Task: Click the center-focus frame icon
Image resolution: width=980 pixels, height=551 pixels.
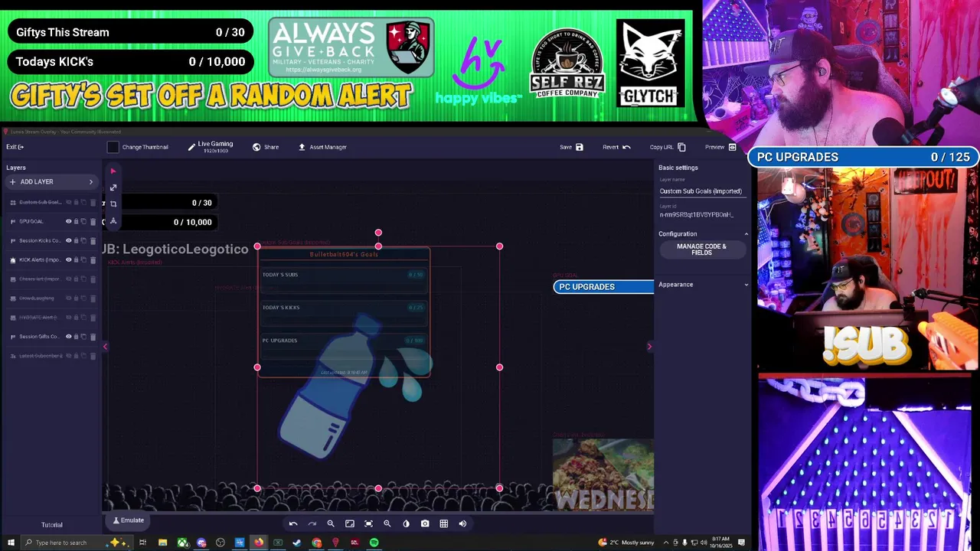Action: (x=368, y=523)
